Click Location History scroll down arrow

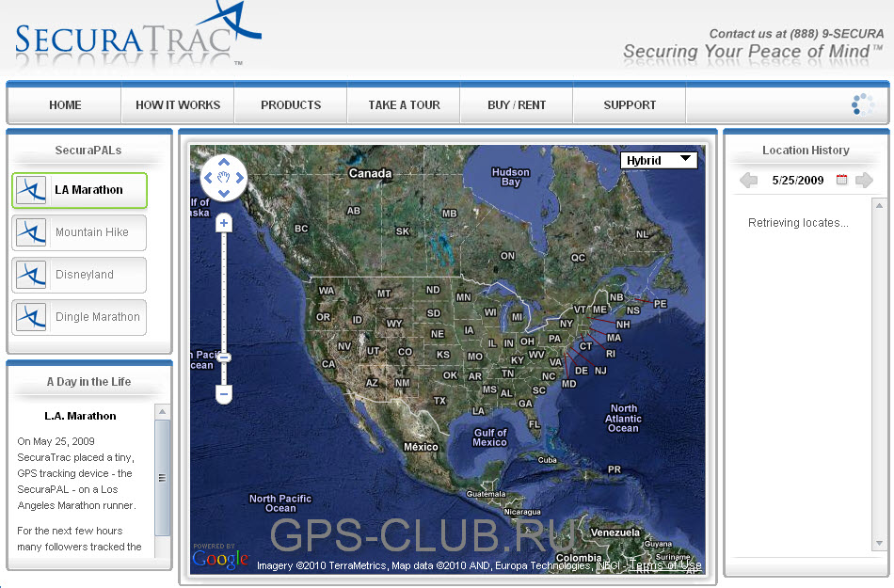pos(879,544)
